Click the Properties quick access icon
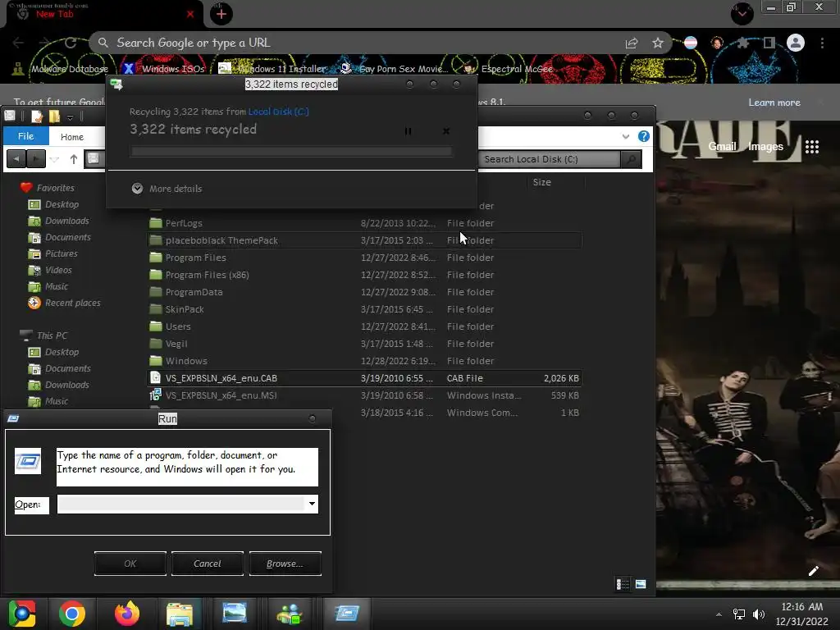The height and width of the screenshot is (630, 840). [37, 116]
